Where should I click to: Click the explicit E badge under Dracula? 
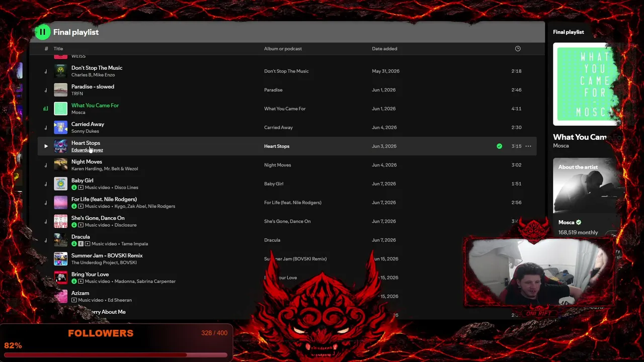pyautogui.click(x=80, y=244)
